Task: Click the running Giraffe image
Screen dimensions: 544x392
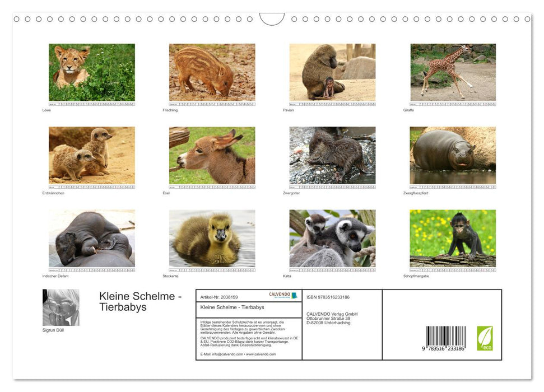Action: pyautogui.click(x=454, y=72)
